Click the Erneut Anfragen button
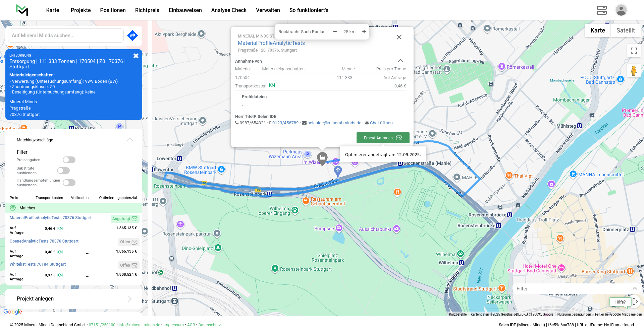 pos(383,138)
